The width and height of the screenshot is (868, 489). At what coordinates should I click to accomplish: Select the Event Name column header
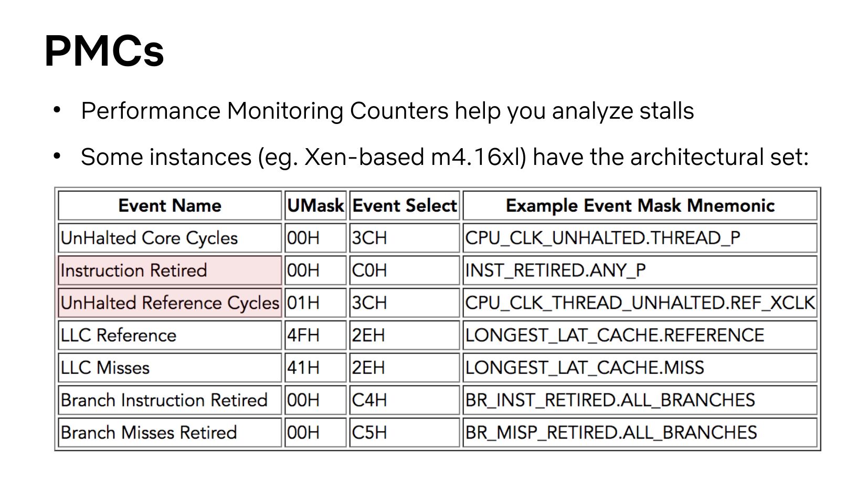tap(170, 205)
